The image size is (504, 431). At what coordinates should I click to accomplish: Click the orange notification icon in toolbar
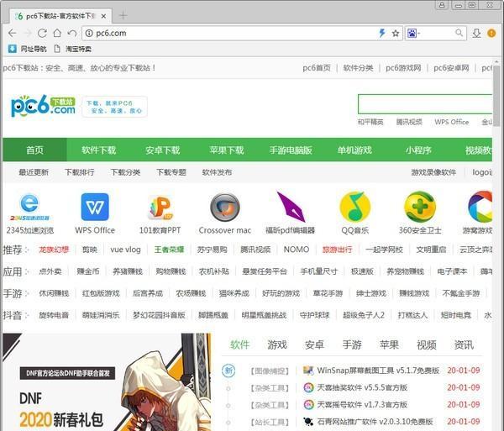491,33
